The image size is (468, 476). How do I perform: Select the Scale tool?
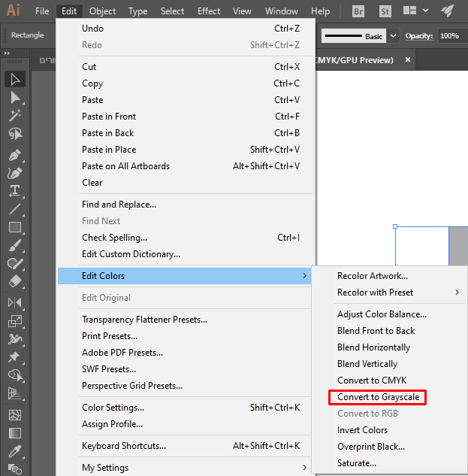point(15,321)
